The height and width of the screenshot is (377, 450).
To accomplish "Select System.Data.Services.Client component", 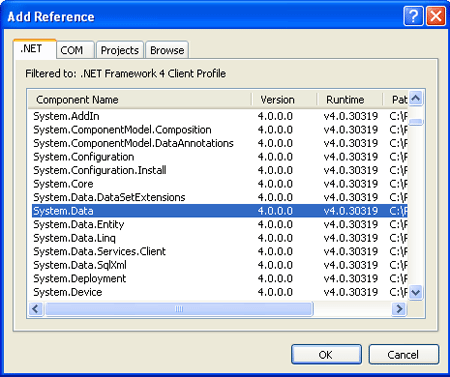I will pyautogui.click(x=220, y=251).
